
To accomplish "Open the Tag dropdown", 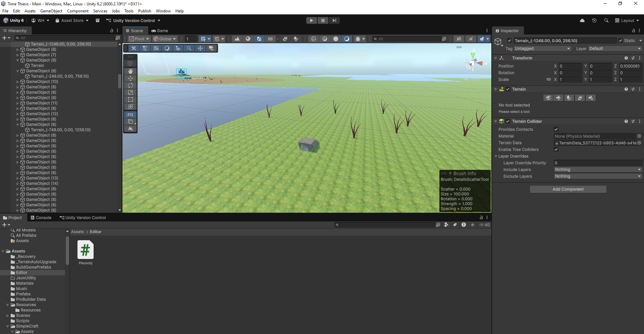I will [542, 49].
